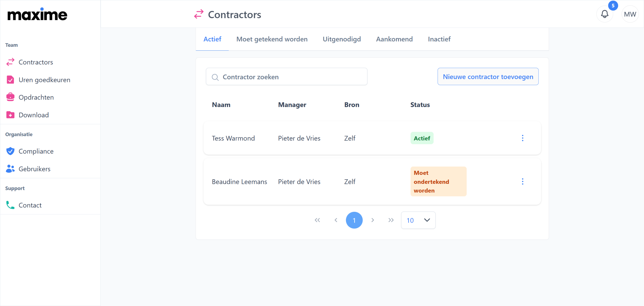Open actions menu for Tess Warmond
Viewport: 644px width, 306px height.
click(522, 138)
